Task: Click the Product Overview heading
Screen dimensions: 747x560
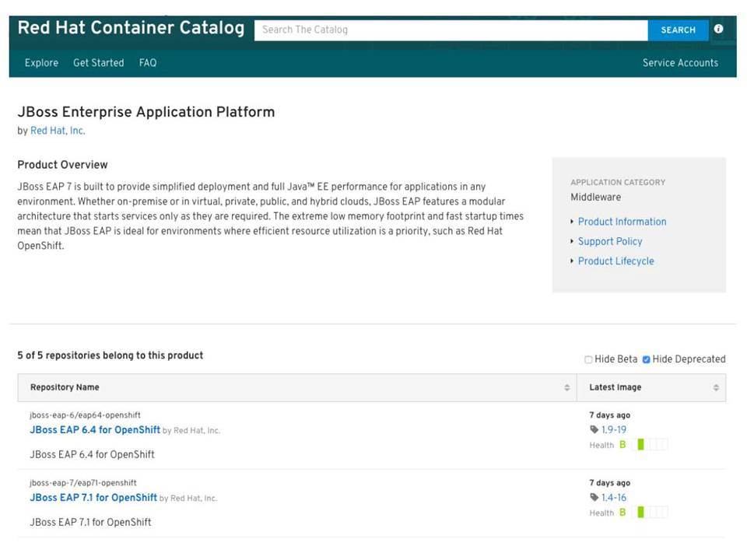Action: click(x=62, y=165)
